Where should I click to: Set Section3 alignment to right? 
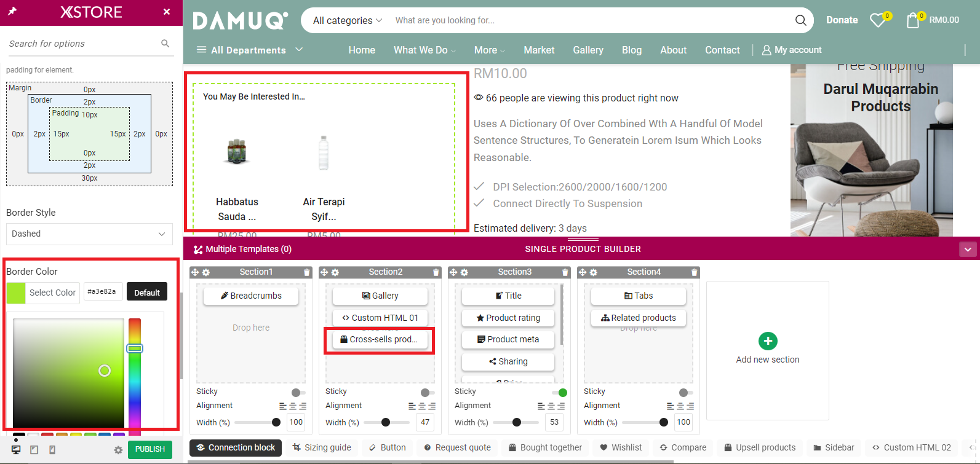pyautogui.click(x=561, y=406)
